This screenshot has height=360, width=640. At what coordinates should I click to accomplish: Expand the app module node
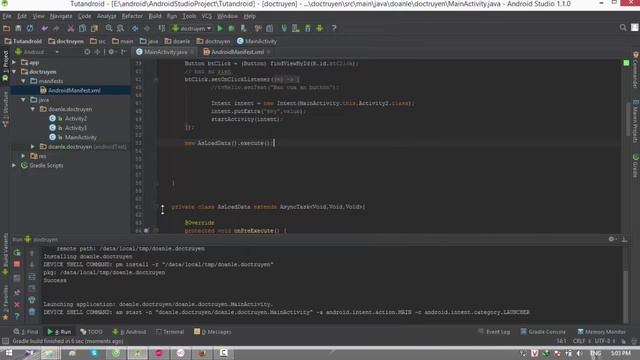click(x=14, y=62)
